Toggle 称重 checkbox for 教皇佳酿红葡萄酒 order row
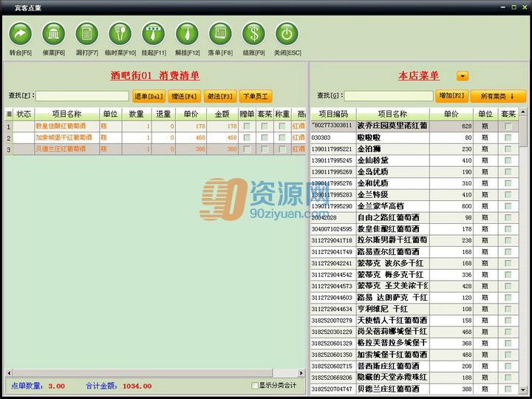 point(282,126)
